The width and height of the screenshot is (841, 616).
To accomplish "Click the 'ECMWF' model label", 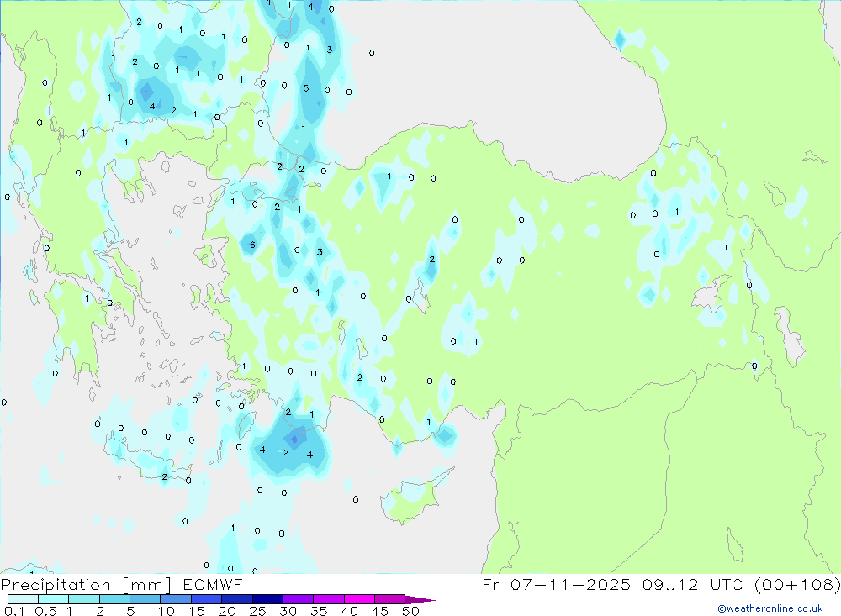I will 213,585.
